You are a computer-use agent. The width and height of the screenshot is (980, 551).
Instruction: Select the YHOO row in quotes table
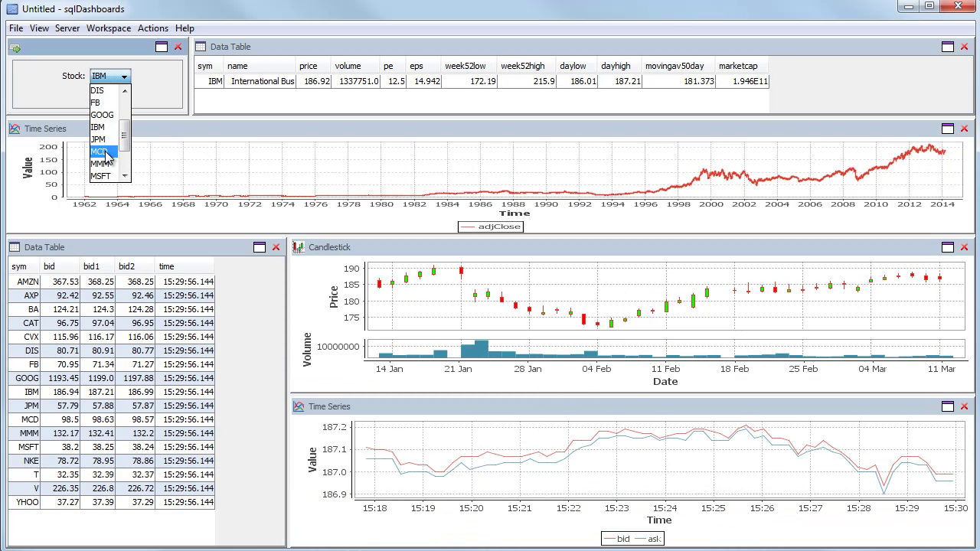pyautogui.click(x=26, y=502)
